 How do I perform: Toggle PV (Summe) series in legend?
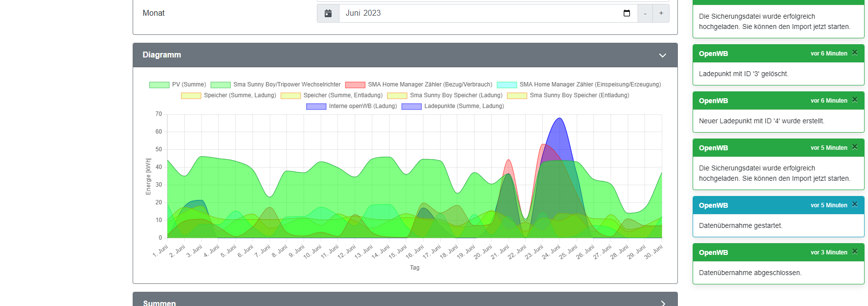coord(177,84)
